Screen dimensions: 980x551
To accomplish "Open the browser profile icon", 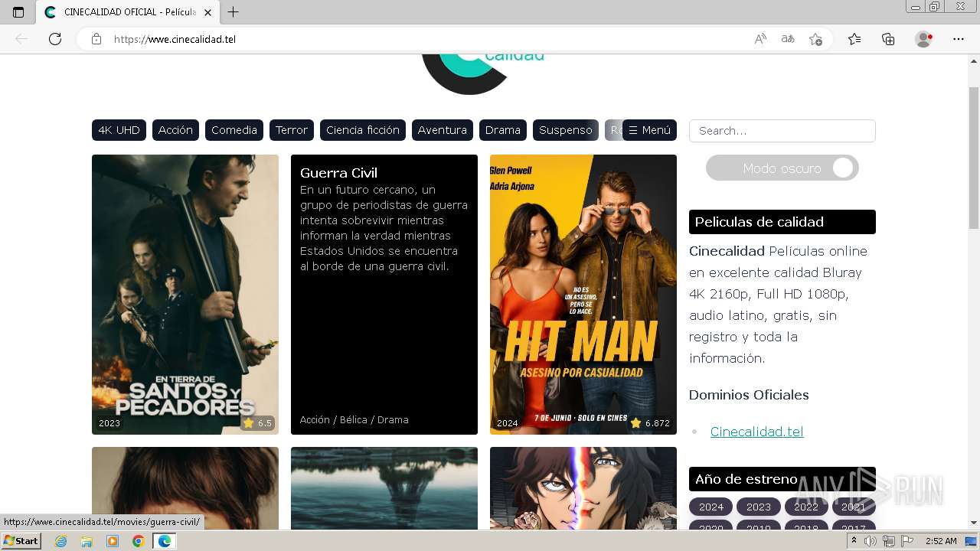I will (x=924, y=39).
